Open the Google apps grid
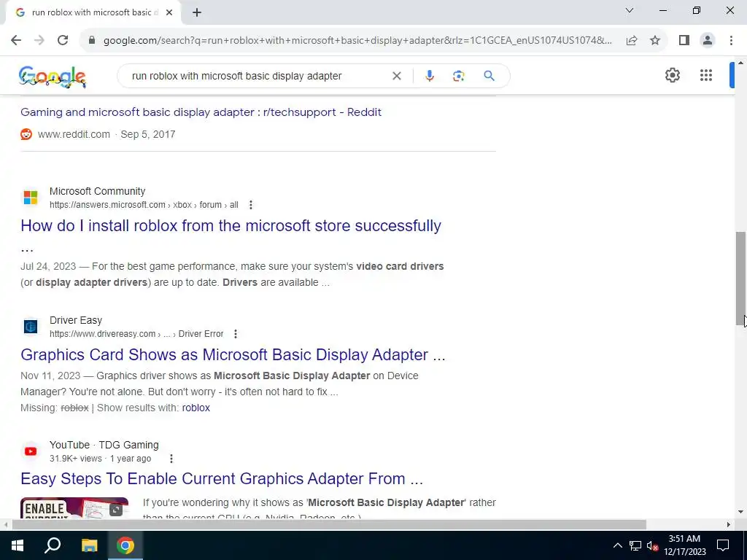747x560 pixels. tap(706, 75)
